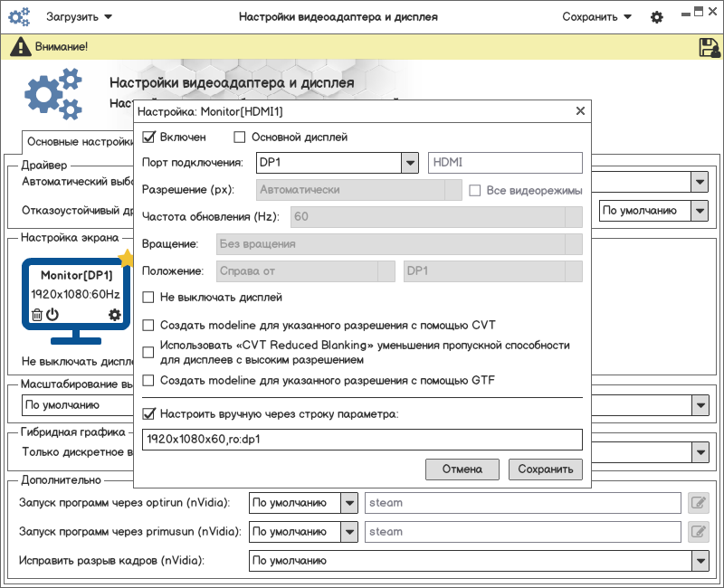Close the Monitor[HDMI1] settings dialog
This screenshot has height=588, width=724.
click(x=580, y=111)
